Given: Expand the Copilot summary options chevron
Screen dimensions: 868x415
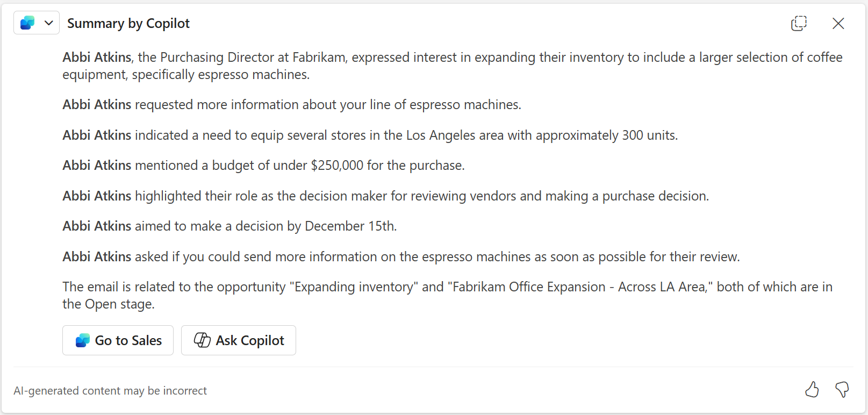Looking at the screenshot, I should 49,23.
